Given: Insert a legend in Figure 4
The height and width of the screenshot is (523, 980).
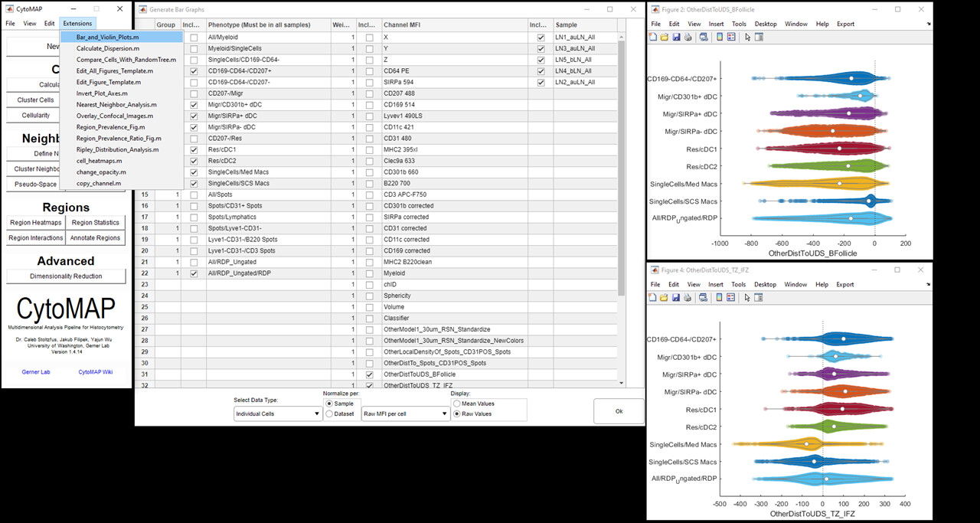Looking at the screenshot, I should point(730,297).
